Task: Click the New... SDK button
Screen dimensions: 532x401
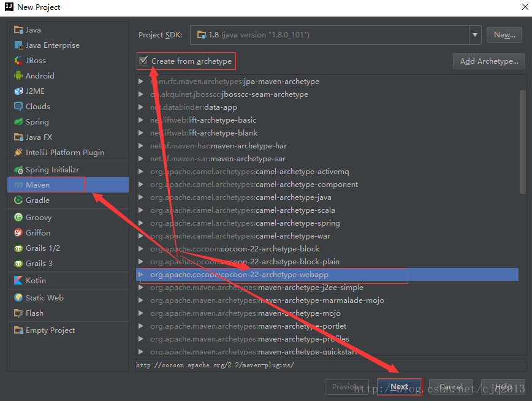Action: [504, 34]
